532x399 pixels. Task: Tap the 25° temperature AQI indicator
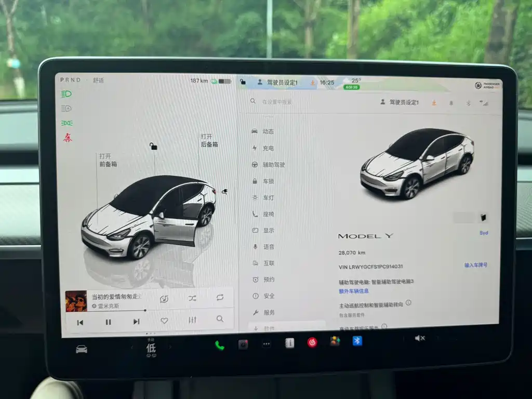pyautogui.click(x=352, y=84)
